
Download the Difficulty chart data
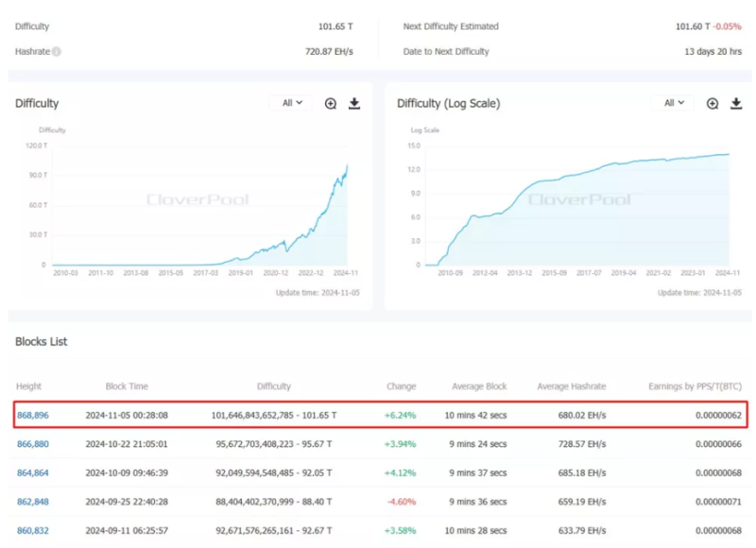(x=354, y=104)
